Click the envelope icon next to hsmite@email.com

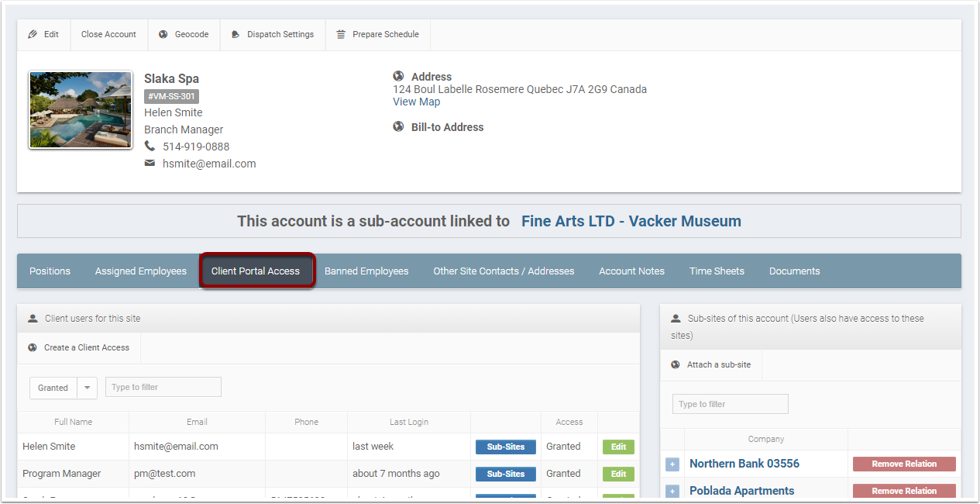click(149, 163)
